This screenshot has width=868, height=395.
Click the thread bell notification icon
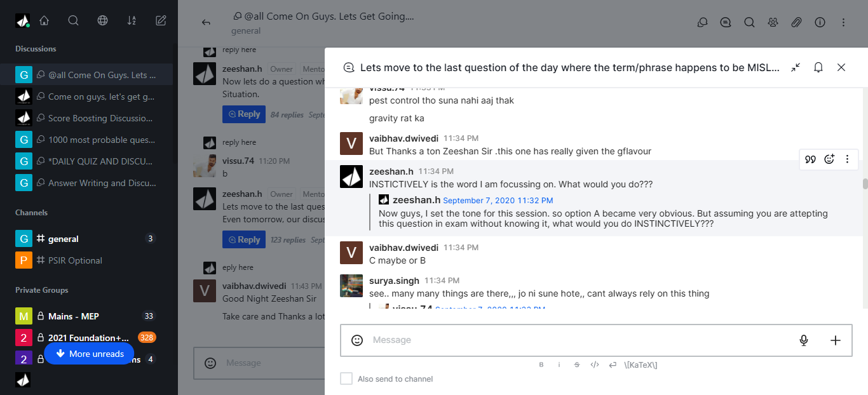tap(818, 67)
